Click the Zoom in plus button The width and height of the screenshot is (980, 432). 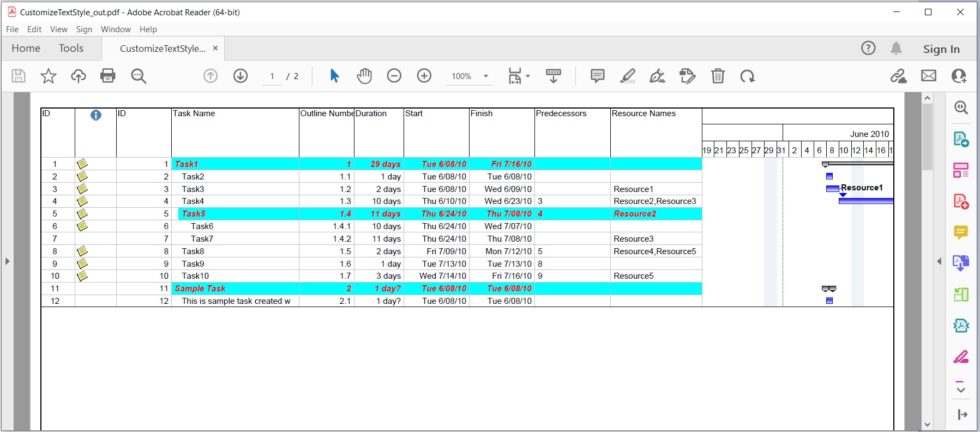(424, 76)
